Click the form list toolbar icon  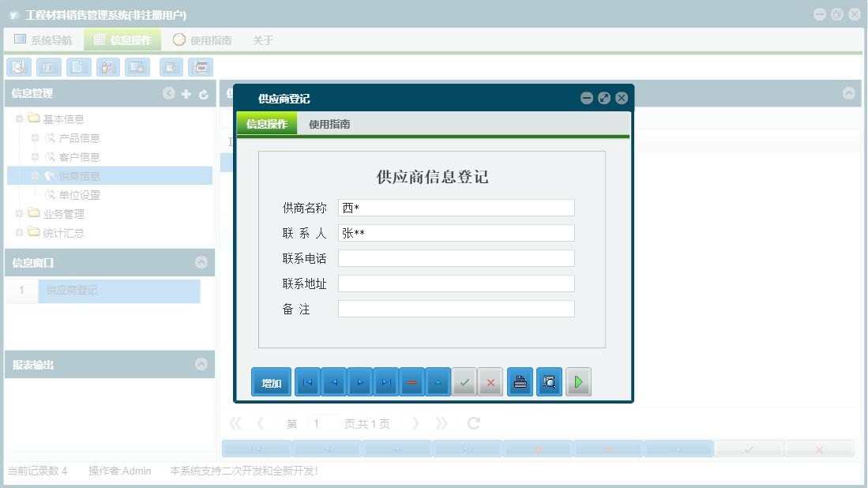(49, 67)
